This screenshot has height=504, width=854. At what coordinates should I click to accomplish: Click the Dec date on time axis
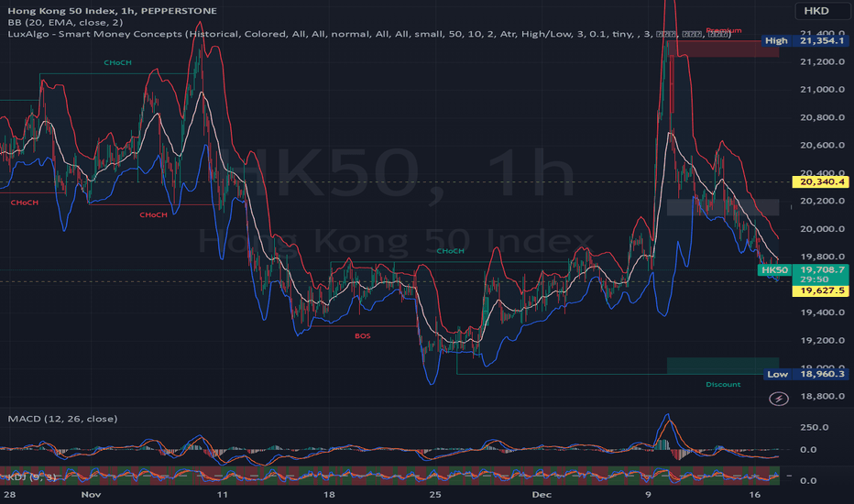point(542,494)
